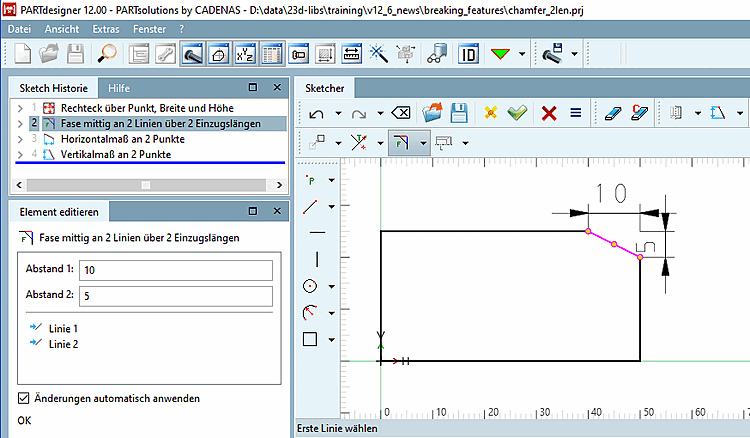Open the Datei menu
Image resolution: width=750 pixels, height=438 pixels.
(x=19, y=29)
